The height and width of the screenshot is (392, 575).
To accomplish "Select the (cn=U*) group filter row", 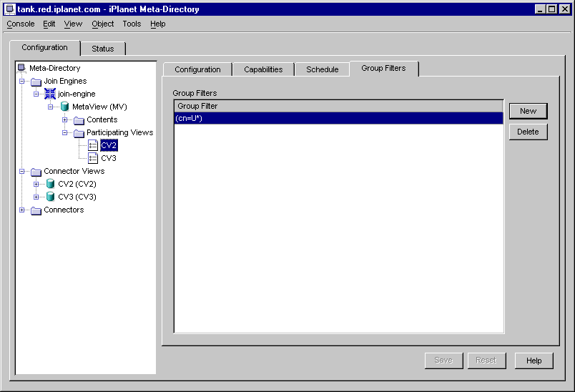I will coord(338,118).
